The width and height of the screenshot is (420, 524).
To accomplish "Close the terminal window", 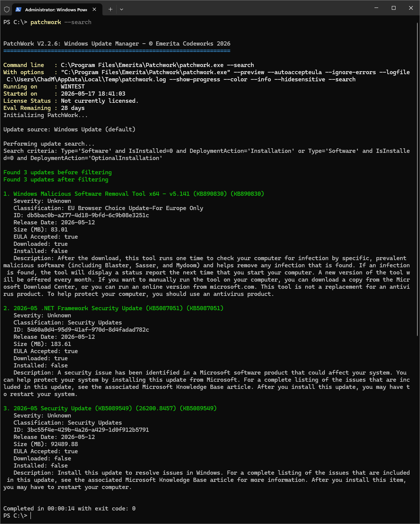I will [411, 8].
